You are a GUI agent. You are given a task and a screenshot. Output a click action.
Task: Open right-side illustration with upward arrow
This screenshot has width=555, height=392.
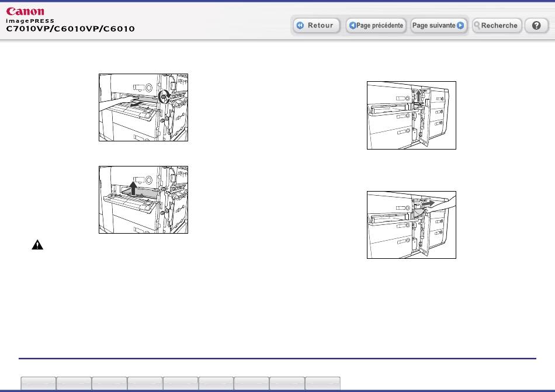tap(411, 115)
